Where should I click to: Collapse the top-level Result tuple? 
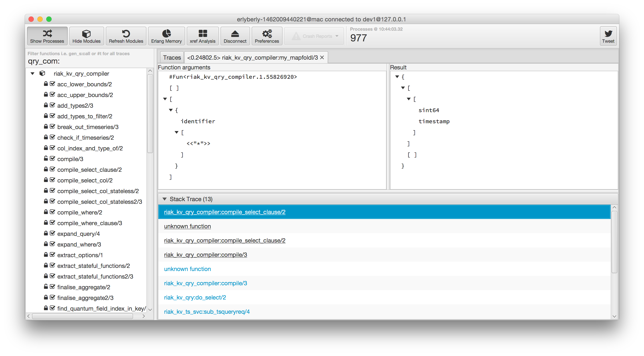click(397, 77)
